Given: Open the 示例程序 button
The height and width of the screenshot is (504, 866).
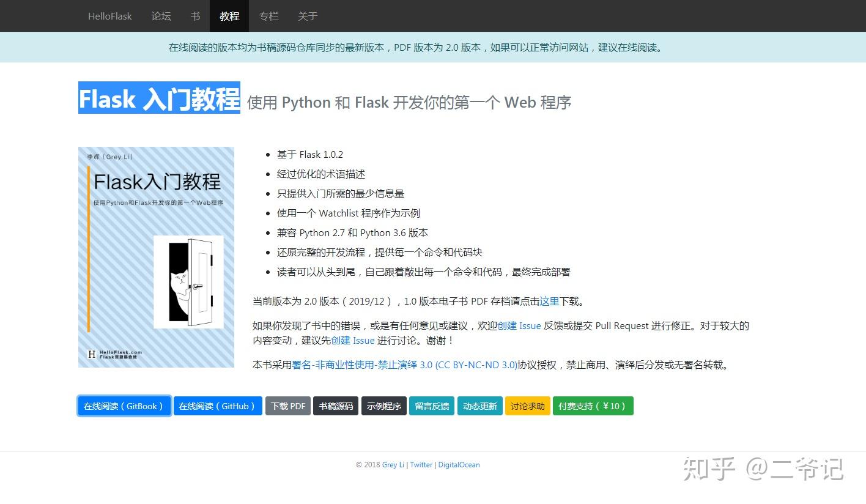Looking at the screenshot, I should click(384, 406).
